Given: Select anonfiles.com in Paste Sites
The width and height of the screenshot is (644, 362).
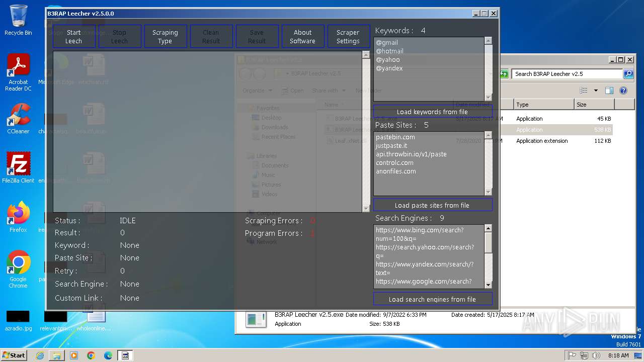Looking at the screenshot, I should [x=396, y=171].
